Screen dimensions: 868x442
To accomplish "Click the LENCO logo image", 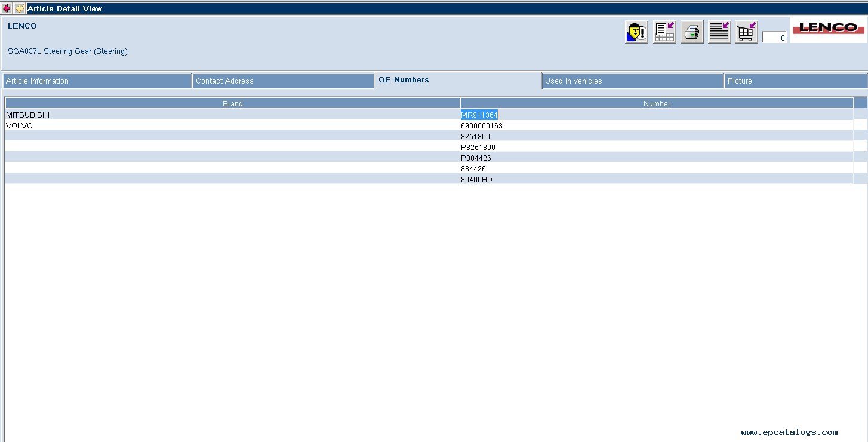I will coord(828,29).
